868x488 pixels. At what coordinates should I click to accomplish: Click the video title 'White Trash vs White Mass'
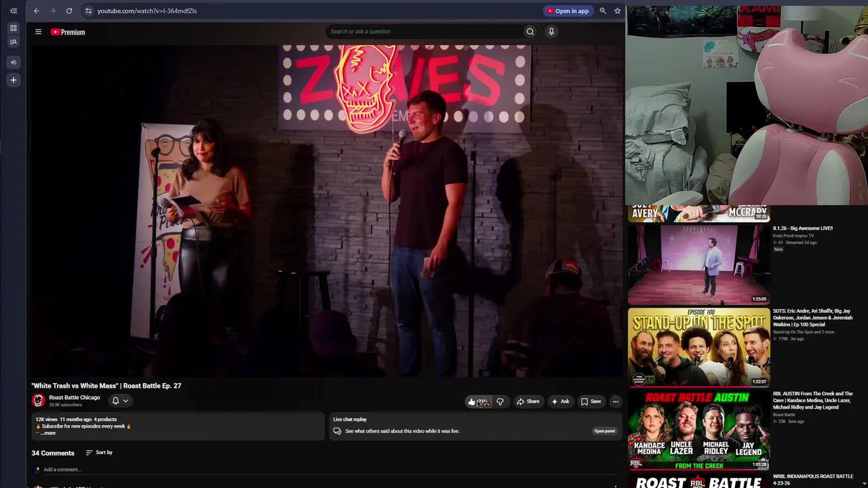(106, 386)
